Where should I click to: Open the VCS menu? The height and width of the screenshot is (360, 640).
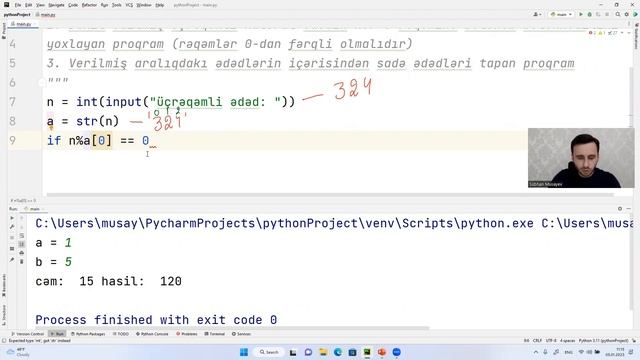pos(129,5)
